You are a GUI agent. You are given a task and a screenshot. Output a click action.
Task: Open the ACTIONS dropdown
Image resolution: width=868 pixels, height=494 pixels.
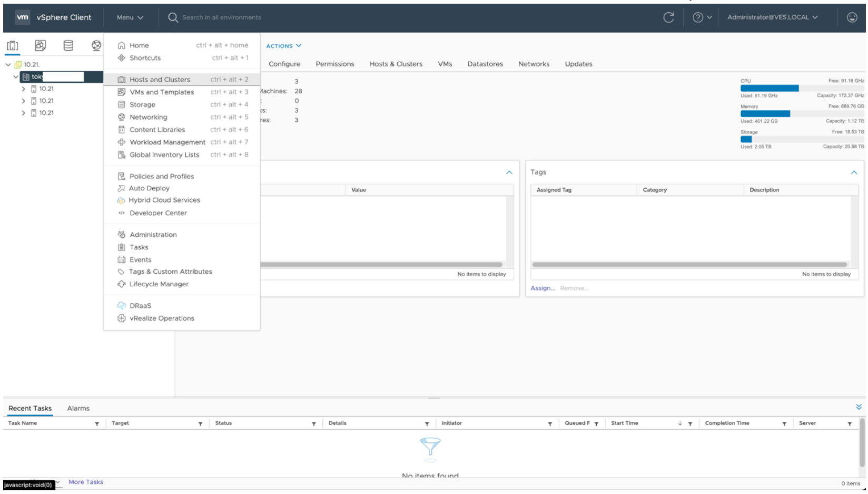(283, 46)
